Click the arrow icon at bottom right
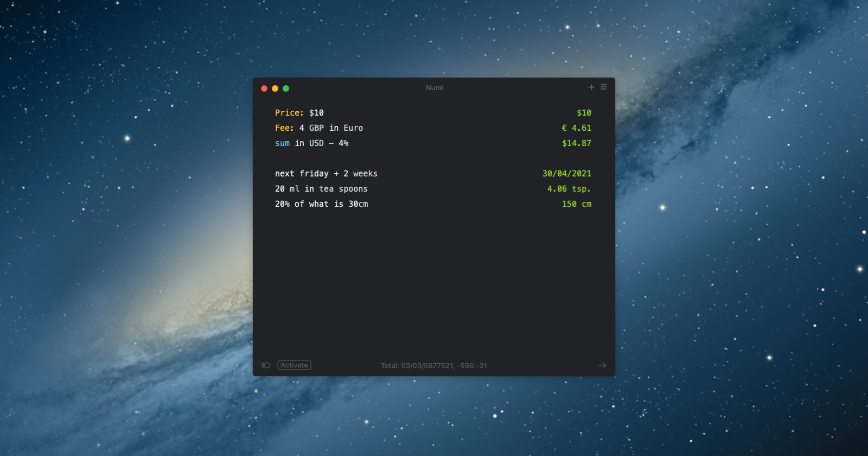 [x=602, y=365]
